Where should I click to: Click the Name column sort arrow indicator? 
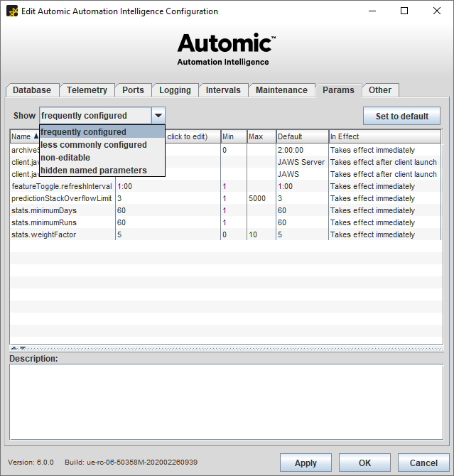(36, 136)
